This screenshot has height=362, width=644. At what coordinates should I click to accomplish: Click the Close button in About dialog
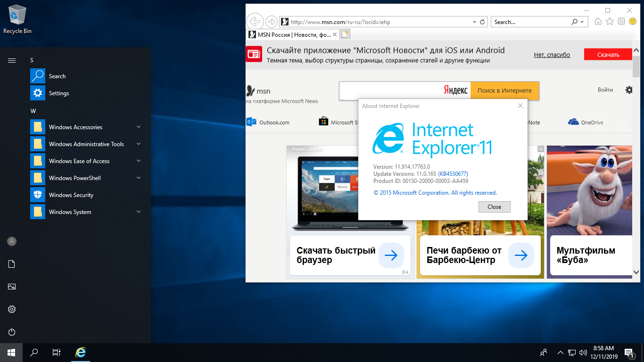(494, 206)
